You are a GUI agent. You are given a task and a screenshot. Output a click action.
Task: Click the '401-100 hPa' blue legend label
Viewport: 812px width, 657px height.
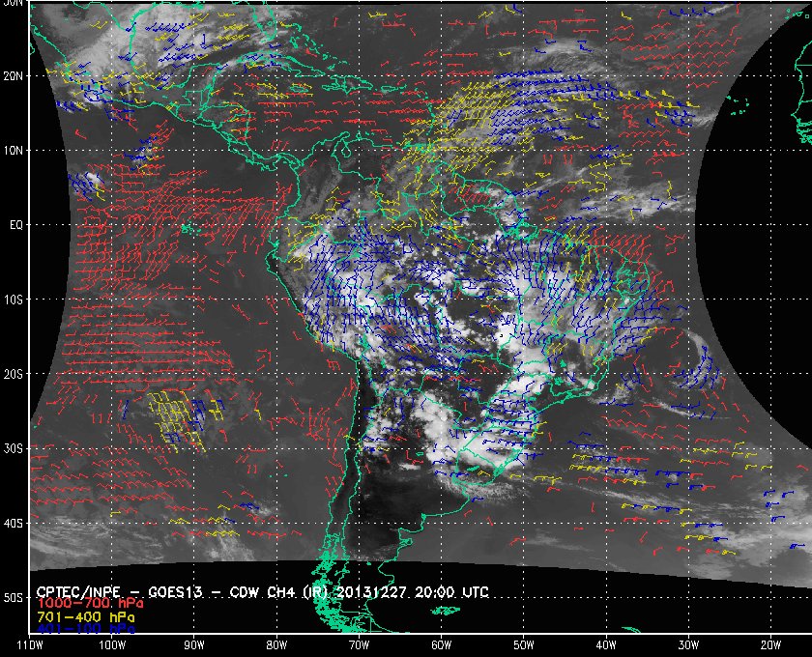[86, 629]
